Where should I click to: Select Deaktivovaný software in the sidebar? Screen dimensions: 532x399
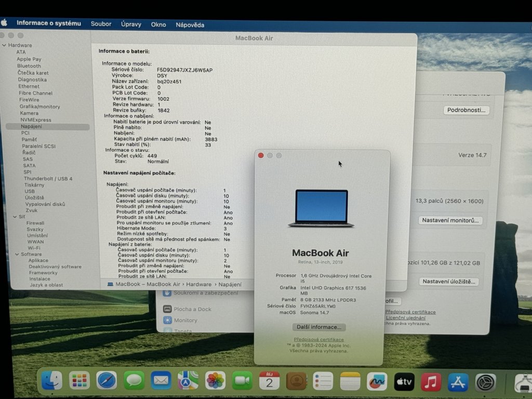pos(55,267)
